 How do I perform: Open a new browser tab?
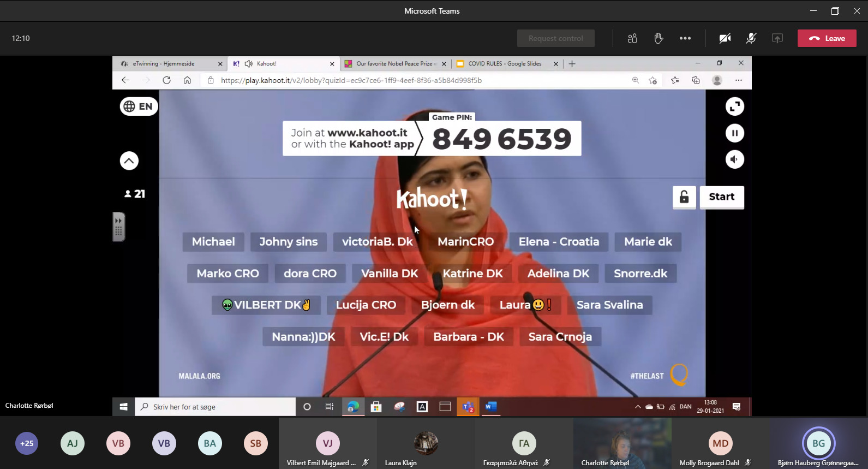pos(572,64)
